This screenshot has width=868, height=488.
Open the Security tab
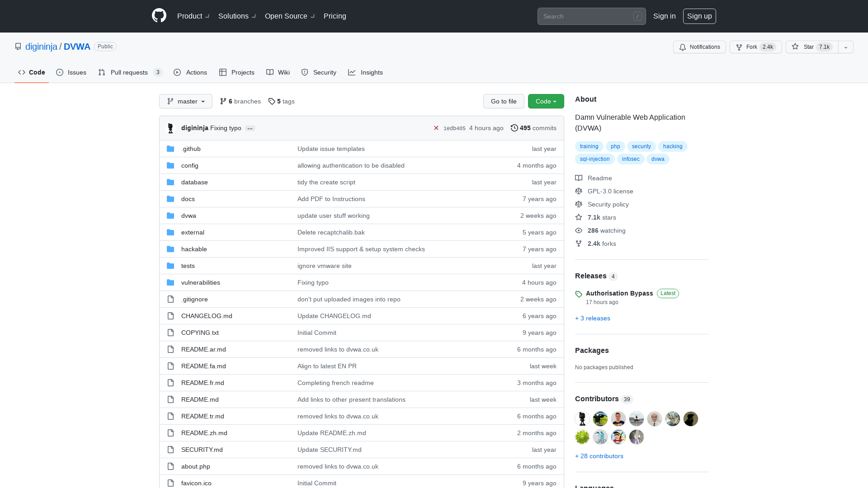point(319,72)
